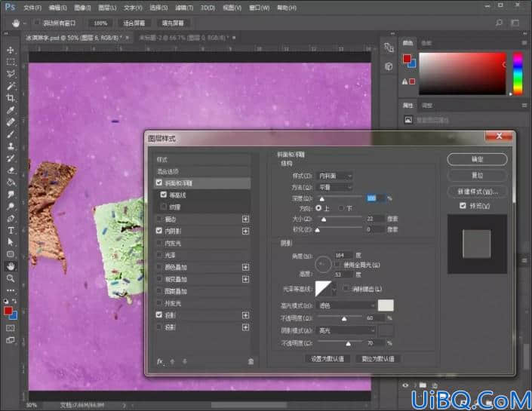The width and height of the screenshot is (532, 411).
Task: Uncheck the 等高线 checkbox
Action: 164,195
